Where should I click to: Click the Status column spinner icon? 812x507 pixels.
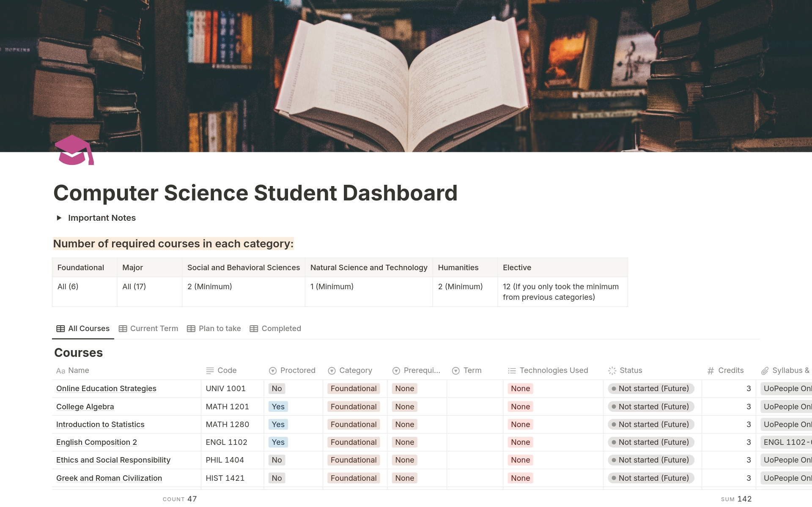click(x=612, y=371)
